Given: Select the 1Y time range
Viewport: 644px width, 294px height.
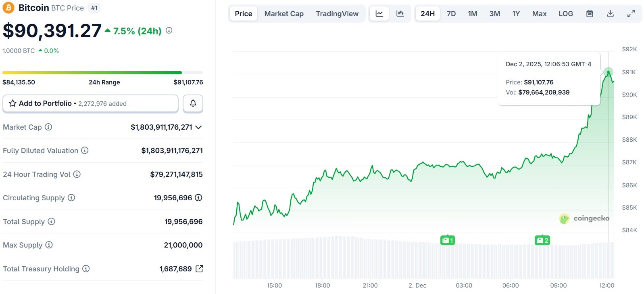Looking at the screenshot, I should (516, 14).
